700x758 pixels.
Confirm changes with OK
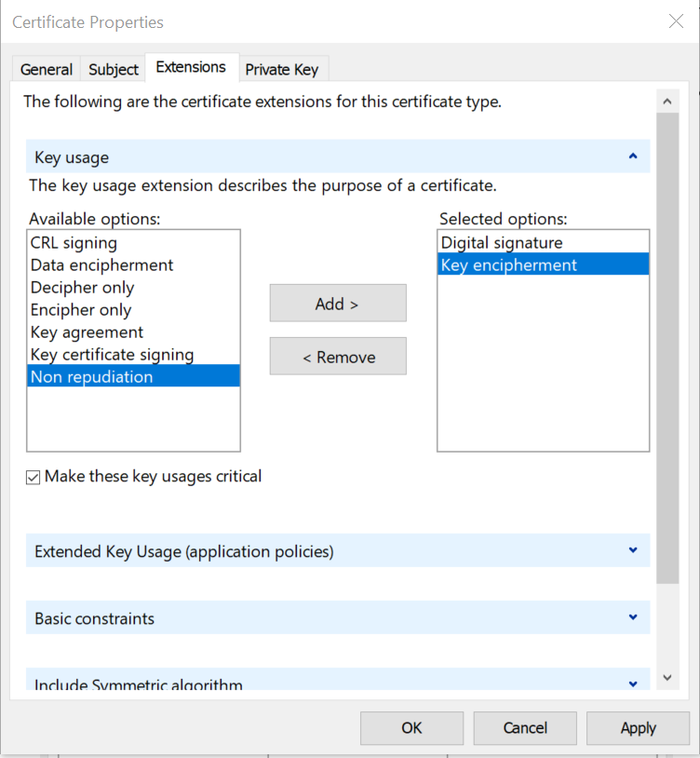[411, 727]
